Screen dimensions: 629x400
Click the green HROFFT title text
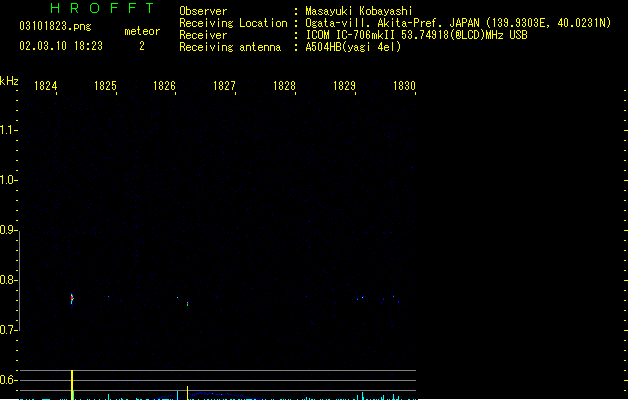pyautogui.click(x=102, y=8)
